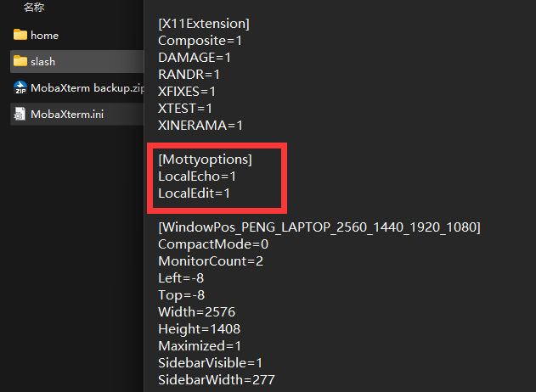Click the SidebarVisible=1 setting line
The height and width of the screenshot is (392, 536).
210,363
